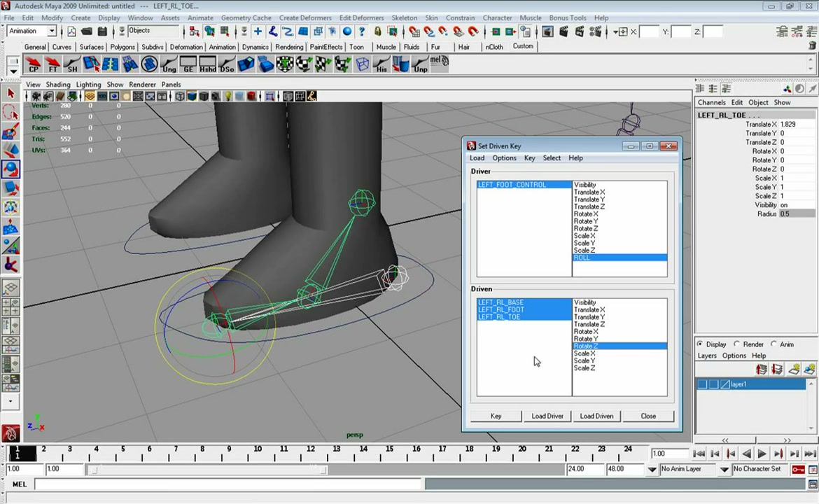The height and width of the screenshot is (504, 819).
Task: Play animation backwards
Action: pyautogui.click(x=746, y=454)
